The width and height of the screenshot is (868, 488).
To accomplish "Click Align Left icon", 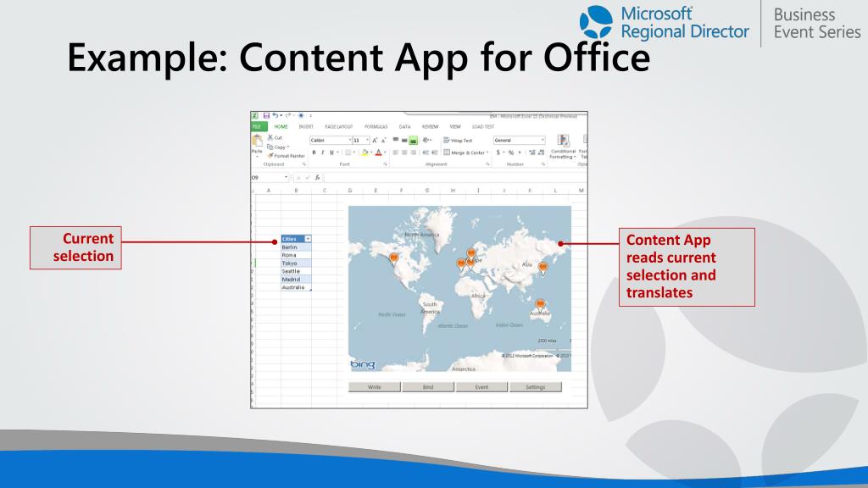I will point(395,152).
